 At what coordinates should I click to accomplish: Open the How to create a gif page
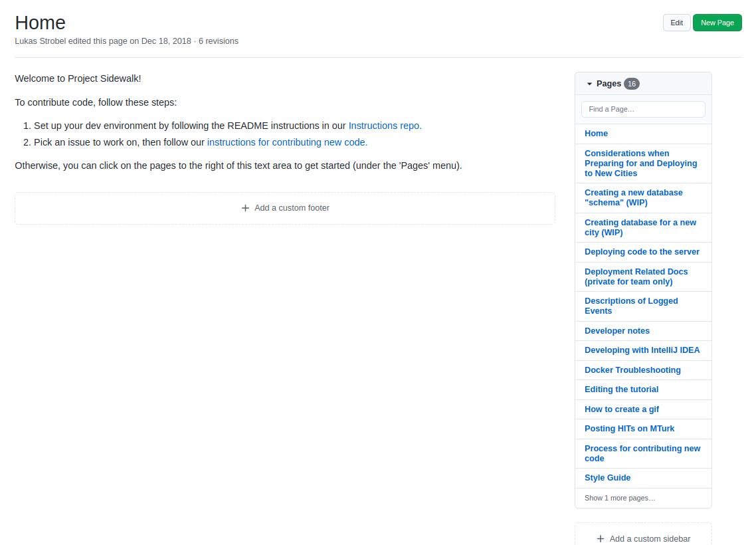[622, 409]
